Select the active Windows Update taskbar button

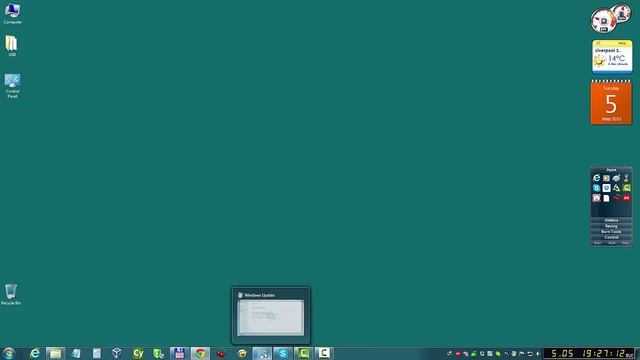tap(262, 353)
